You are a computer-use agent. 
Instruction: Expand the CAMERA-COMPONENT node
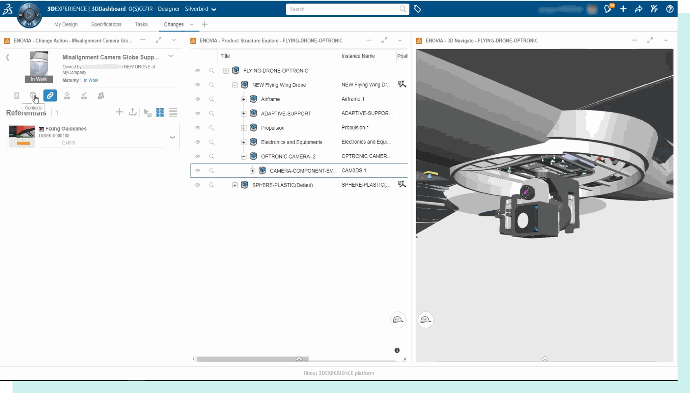click(x=252, y=171)
